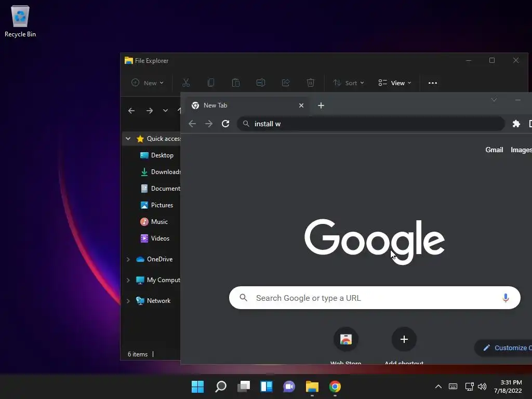Viewport: 532px width, 399px height.
Task: Close the New Tab tab in Chrome
Action: coord(301,105)
